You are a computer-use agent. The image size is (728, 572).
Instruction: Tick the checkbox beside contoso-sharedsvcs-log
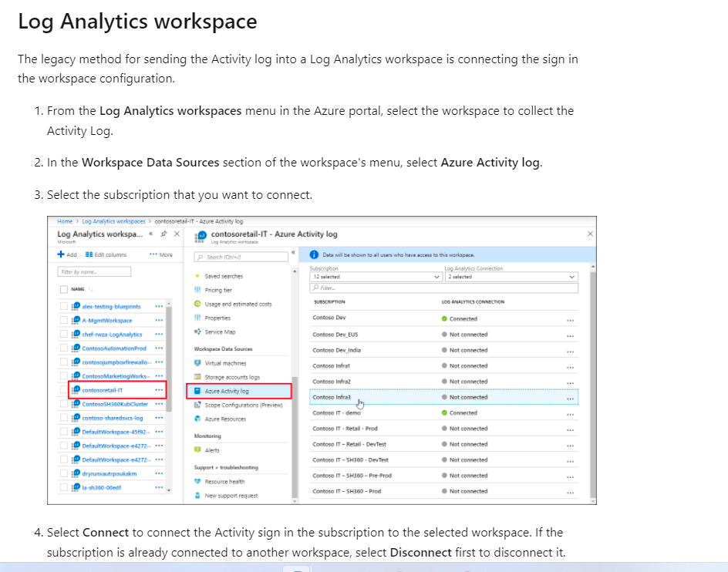63,417
